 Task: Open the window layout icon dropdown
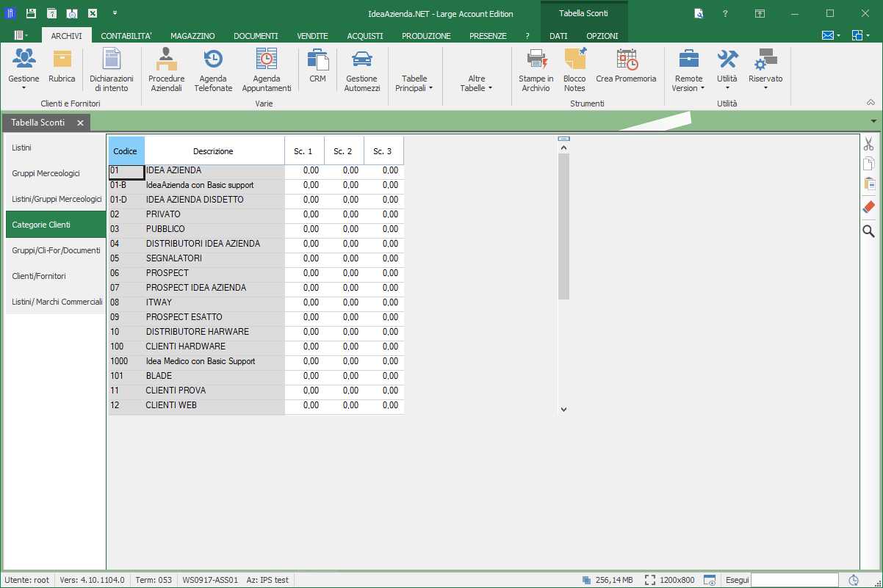pos(860,35)
